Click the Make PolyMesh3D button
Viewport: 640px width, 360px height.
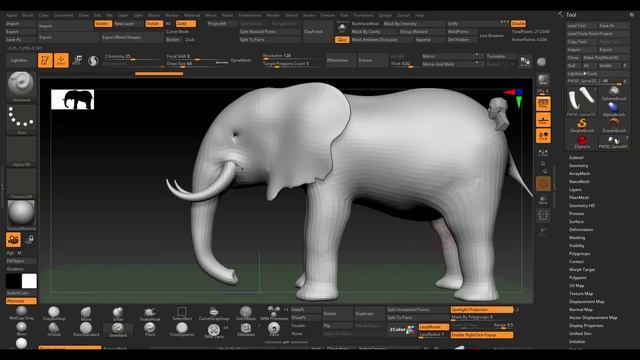pyautogui.click(x=606, y=58)
